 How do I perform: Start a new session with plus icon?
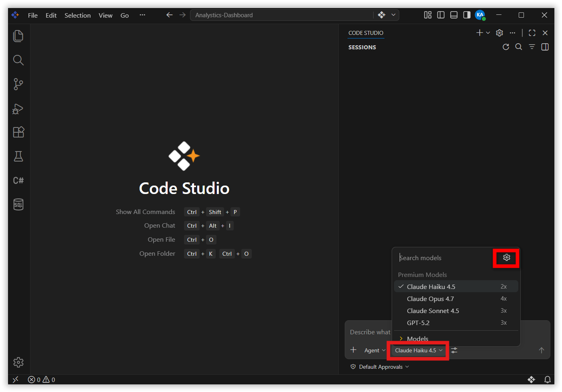(479, 33)
